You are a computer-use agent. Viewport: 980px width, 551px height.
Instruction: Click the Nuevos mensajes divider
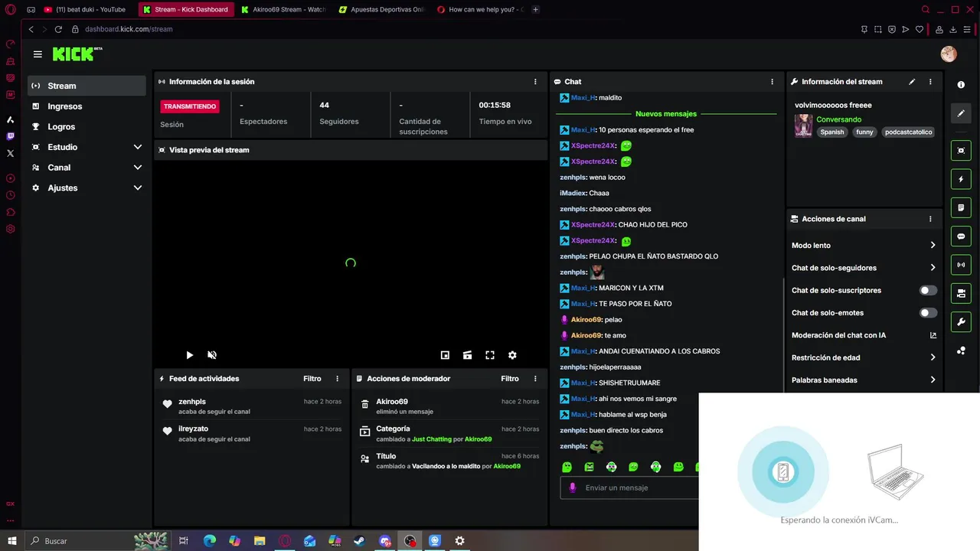pyautogui.click(x=666, y=114)
